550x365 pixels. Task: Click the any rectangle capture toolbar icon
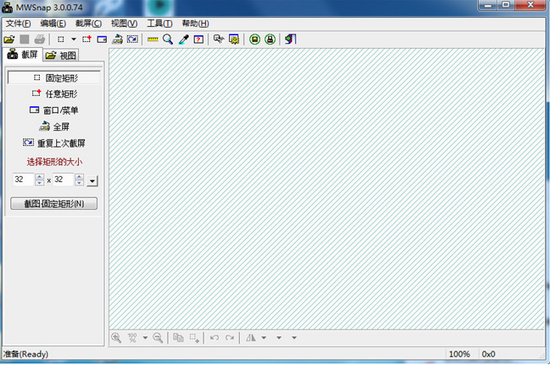87,39
